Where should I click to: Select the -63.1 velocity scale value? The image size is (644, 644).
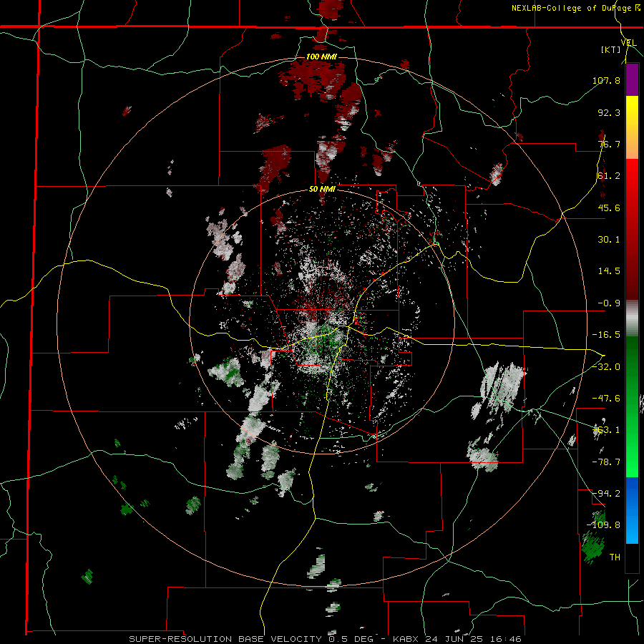606,430
